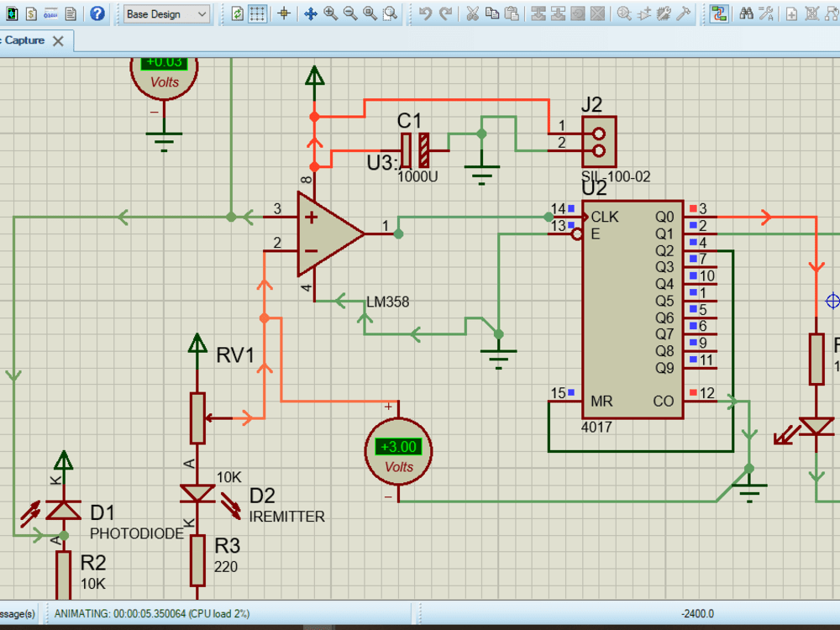Switch to the Capture tab
The width and height of the screenshot is (840, 630).
[x=25, y=40]
